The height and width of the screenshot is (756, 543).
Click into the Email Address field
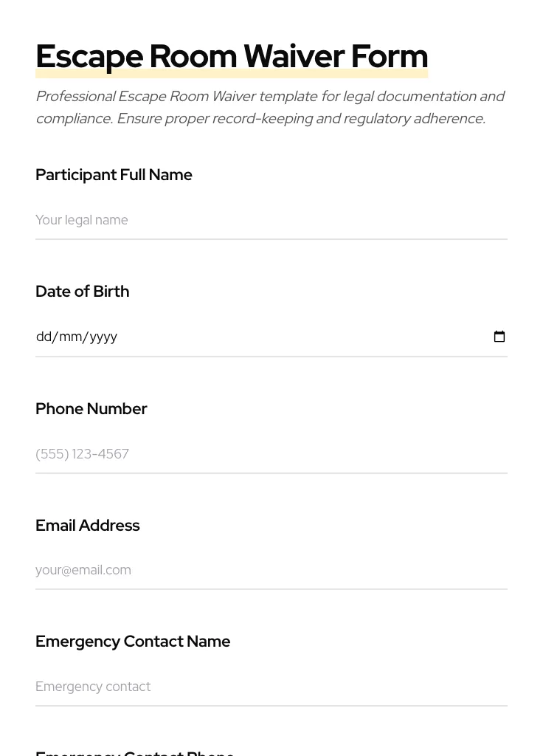pyautogui.click(x=271, y=570)
